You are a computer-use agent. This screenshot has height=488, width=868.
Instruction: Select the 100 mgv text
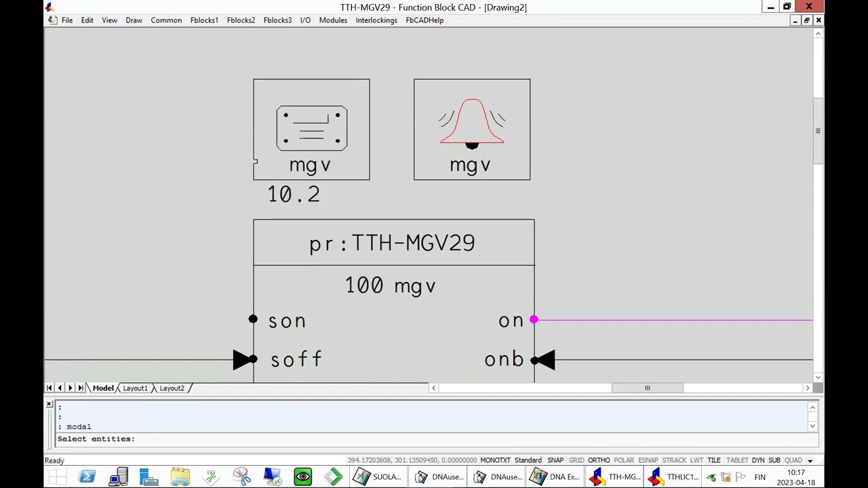point(391,285)
